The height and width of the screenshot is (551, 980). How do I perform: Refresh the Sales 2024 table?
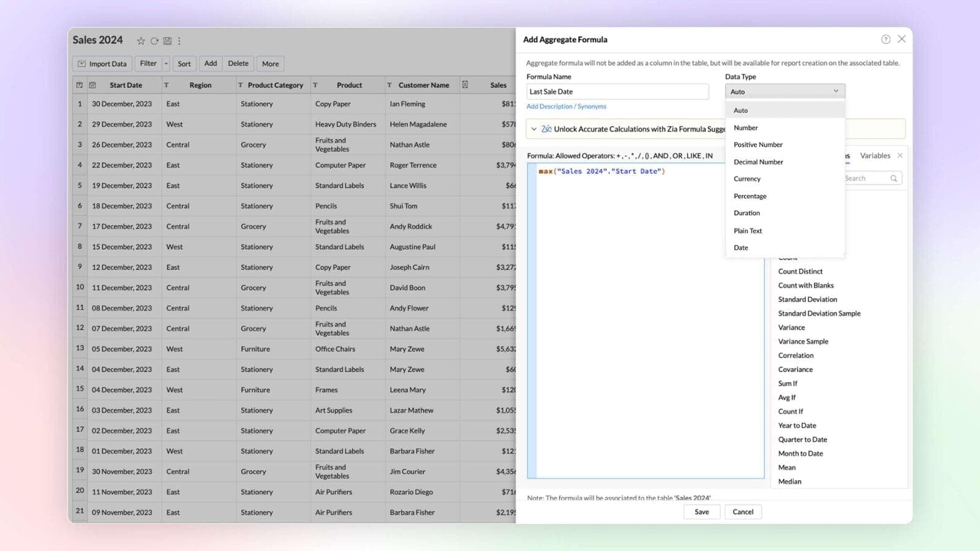pyautogui.click(x=154, y=41)
